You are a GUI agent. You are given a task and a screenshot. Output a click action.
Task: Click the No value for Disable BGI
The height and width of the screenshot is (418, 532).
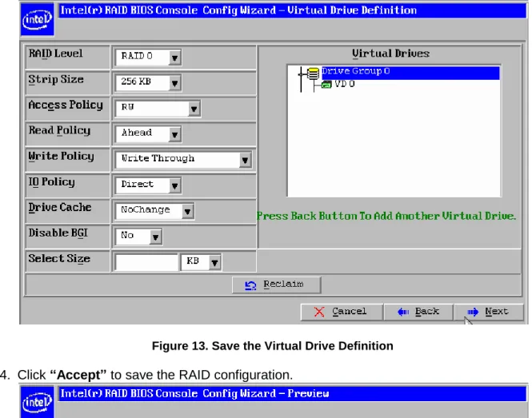click(133, 237)
